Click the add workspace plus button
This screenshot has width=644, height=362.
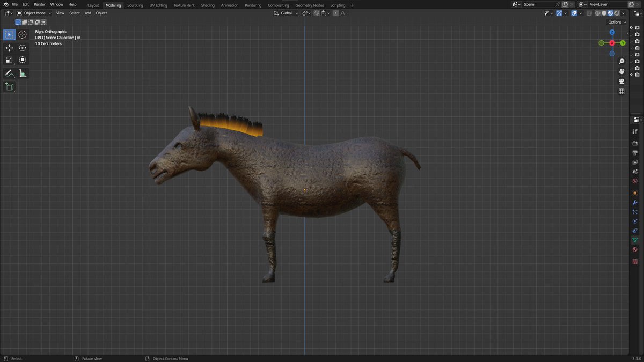tap(352, 5)
